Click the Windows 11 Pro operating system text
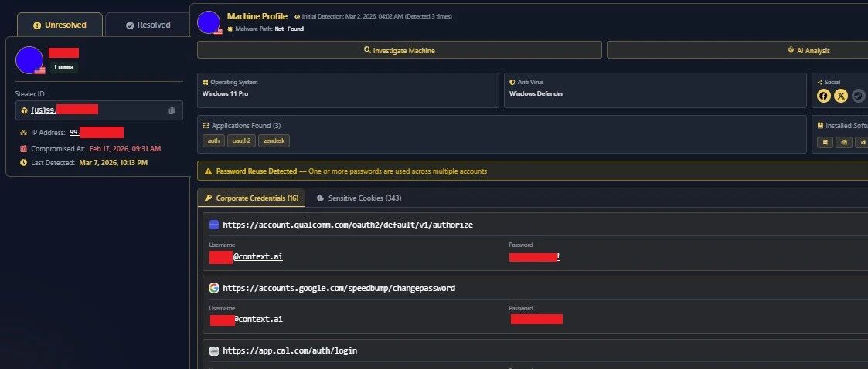The height and width of the screenshot is (369, 868). tap(225, 93)
